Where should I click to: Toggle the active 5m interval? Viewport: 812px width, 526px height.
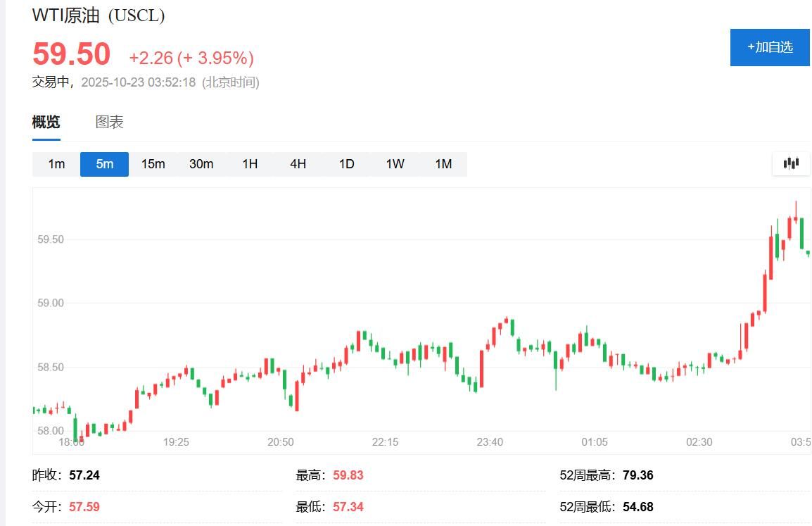[104, 163]
